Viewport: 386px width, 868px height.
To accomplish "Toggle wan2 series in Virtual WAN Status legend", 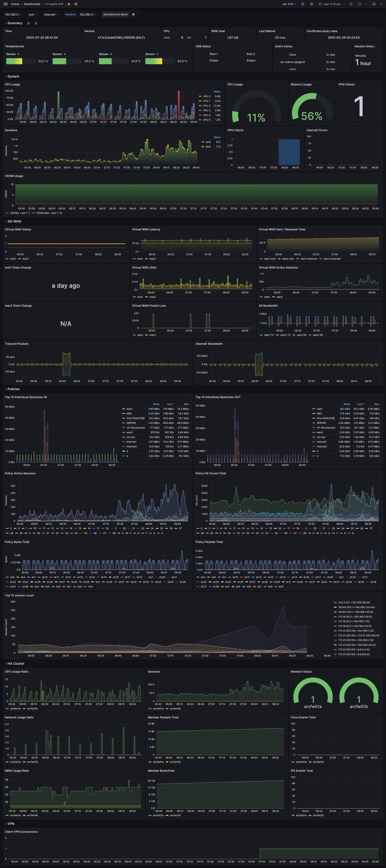I will (x=26, y=259).
